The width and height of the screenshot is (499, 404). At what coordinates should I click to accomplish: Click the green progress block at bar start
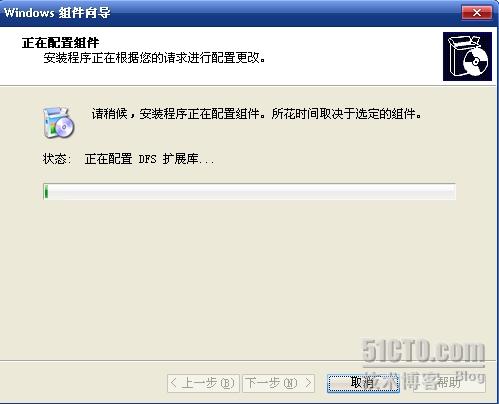[46, 192]
